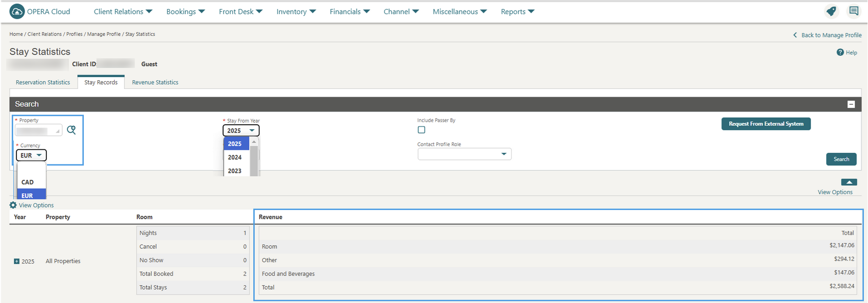868x303 pixels.
Task: Click the Total Stays row label
Action: (153, 288)
